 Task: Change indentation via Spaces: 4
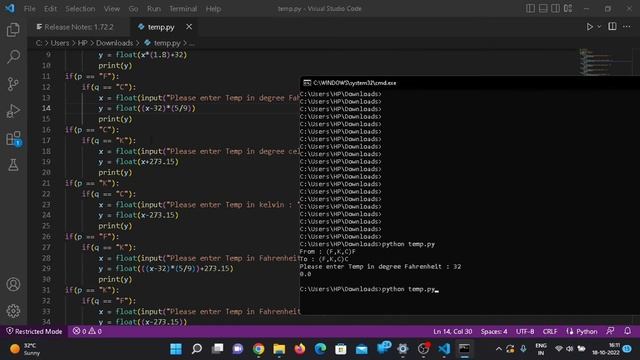pyautogui.click(x=494, y=331)
